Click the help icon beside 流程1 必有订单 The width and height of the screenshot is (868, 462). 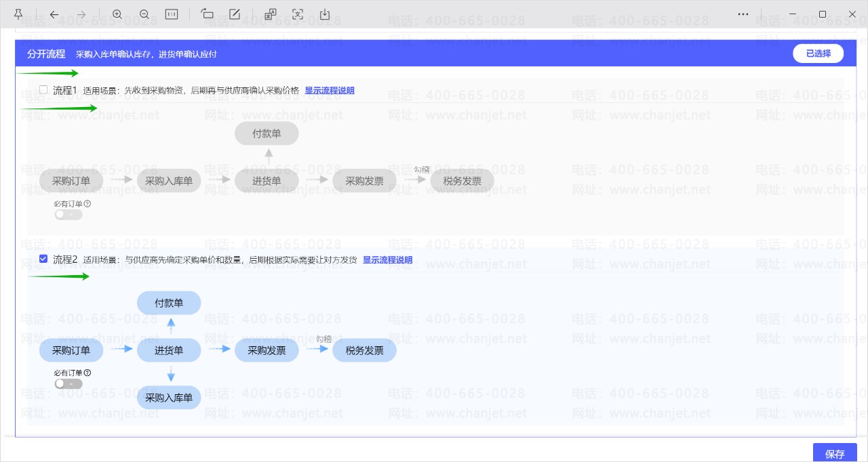coord(87,203)
